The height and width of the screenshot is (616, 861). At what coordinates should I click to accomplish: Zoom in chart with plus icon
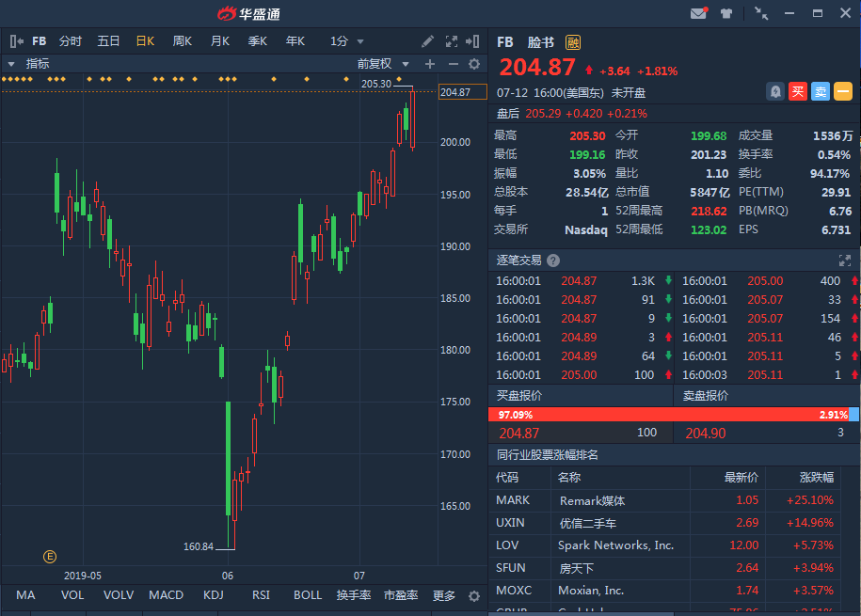(430, 64)
